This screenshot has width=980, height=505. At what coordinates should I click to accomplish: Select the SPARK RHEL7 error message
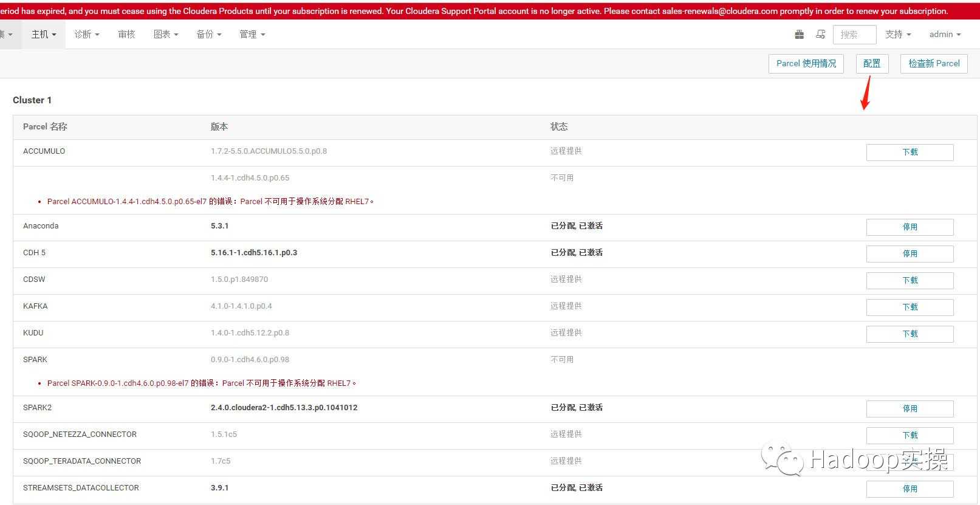click(202, 383)
